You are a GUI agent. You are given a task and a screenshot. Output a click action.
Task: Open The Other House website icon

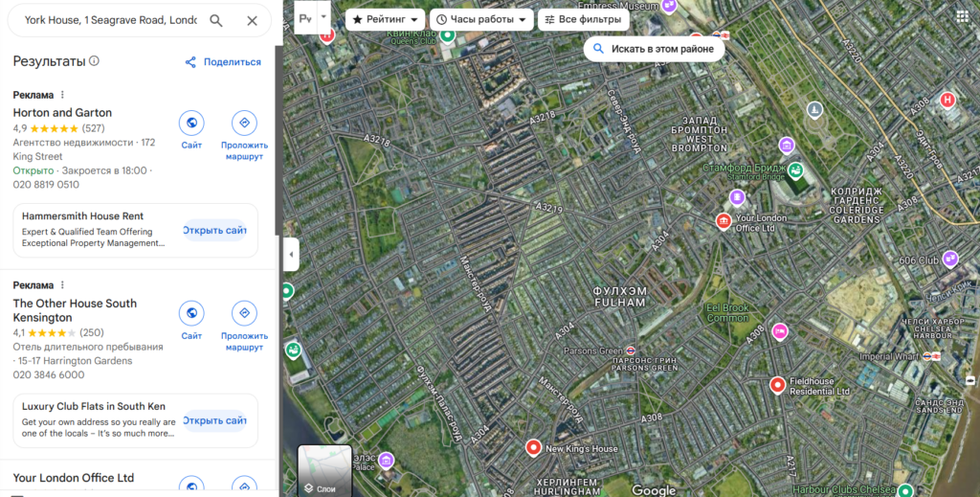pos(191,313)
